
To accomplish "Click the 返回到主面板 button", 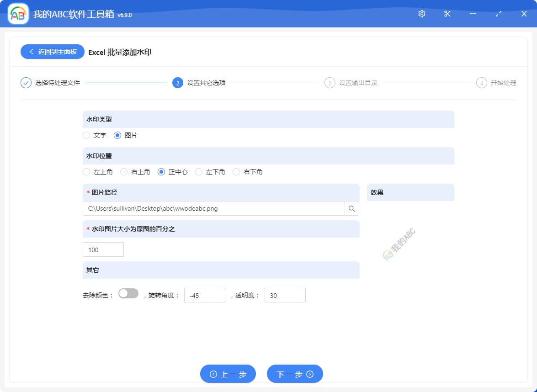I will tap(52, 52).
